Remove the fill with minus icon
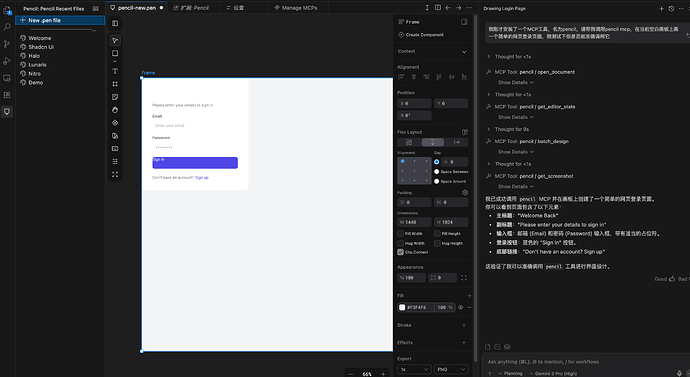The width and height of the screenshot is (690, 377). (x=469, y=307)
